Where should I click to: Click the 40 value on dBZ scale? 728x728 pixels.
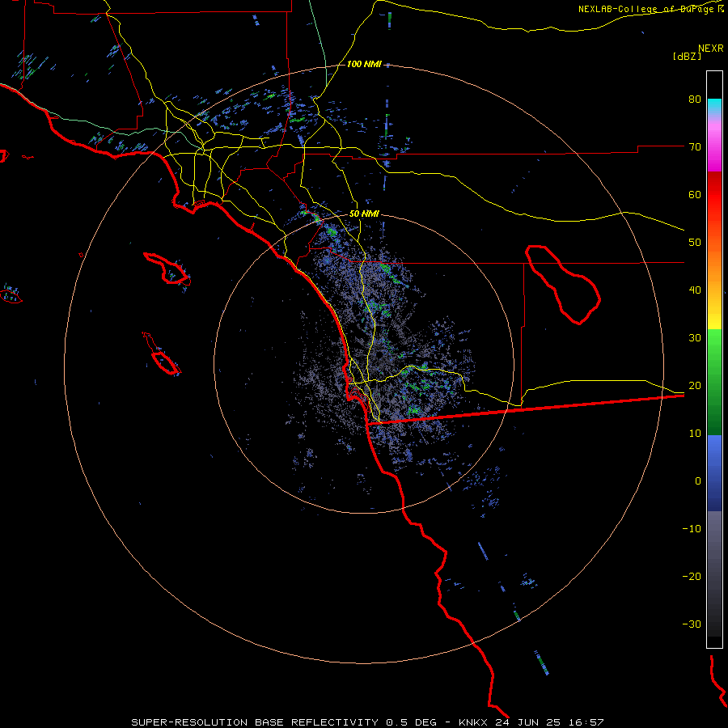click(695, 290)
